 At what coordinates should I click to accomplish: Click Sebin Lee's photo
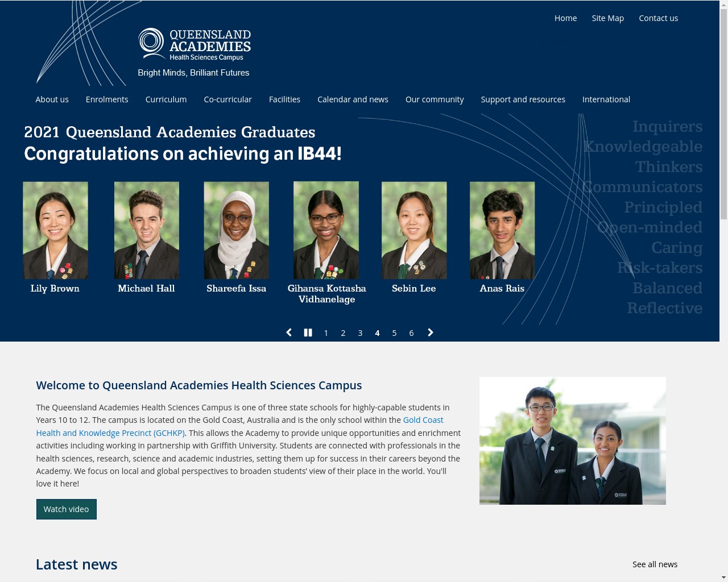(x=414, y=230)
